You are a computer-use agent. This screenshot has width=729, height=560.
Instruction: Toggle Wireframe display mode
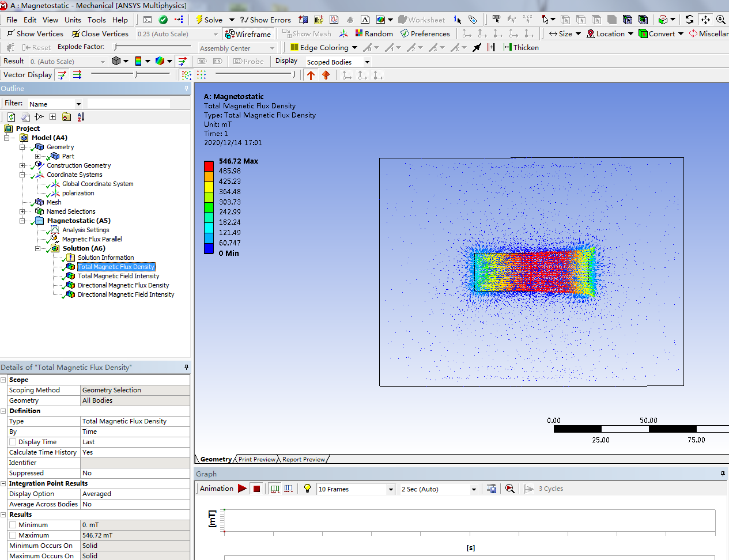[x=248, y=33]
